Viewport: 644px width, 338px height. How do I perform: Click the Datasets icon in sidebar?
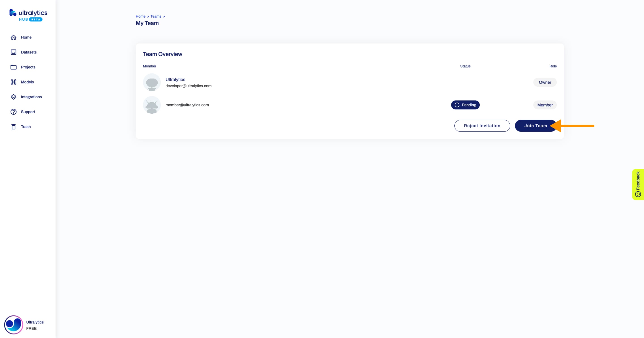tap(13, 52)
